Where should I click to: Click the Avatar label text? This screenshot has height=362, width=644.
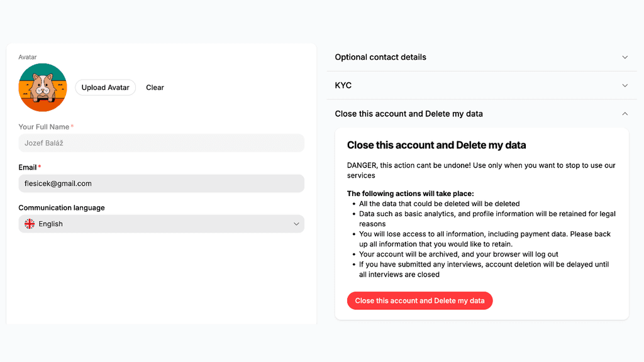pyautogui.click(x=28, y=57)
